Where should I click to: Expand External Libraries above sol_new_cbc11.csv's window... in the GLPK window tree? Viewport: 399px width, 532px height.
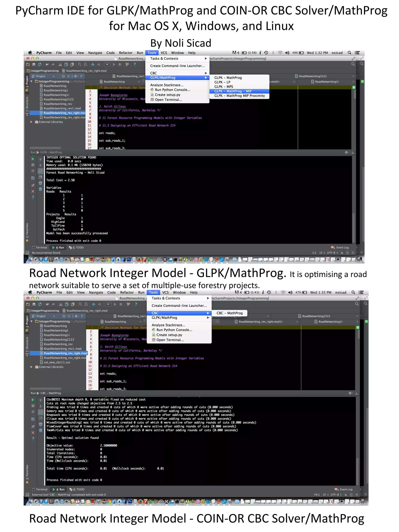click(x=31, y=122)
